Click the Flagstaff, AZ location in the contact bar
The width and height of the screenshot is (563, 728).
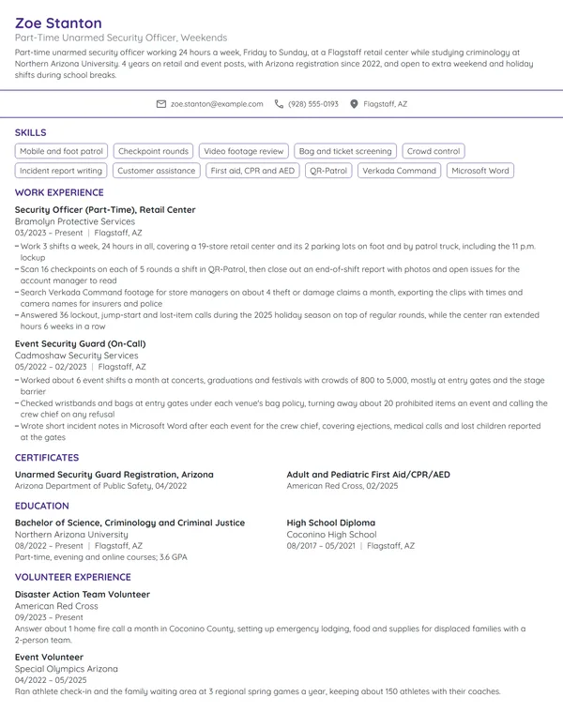point(385,104)
